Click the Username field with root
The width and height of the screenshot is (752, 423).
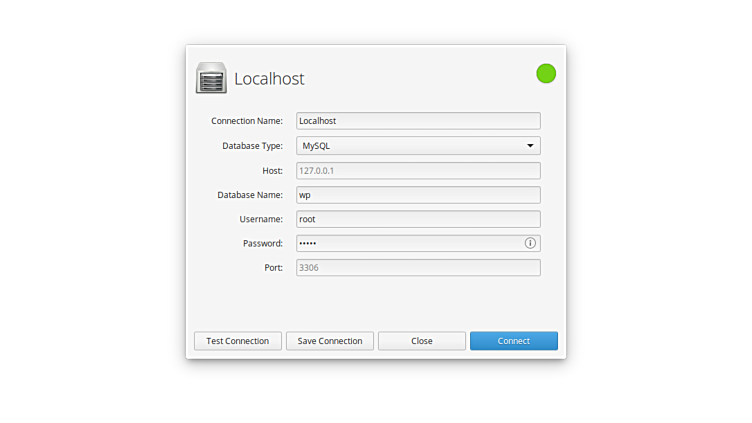point(418,219)
